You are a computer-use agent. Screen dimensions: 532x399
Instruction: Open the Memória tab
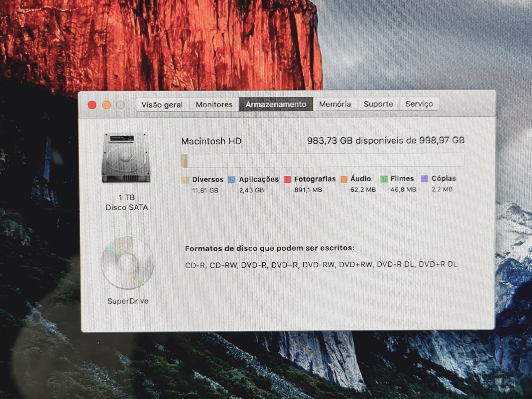(x=335, y=104)
